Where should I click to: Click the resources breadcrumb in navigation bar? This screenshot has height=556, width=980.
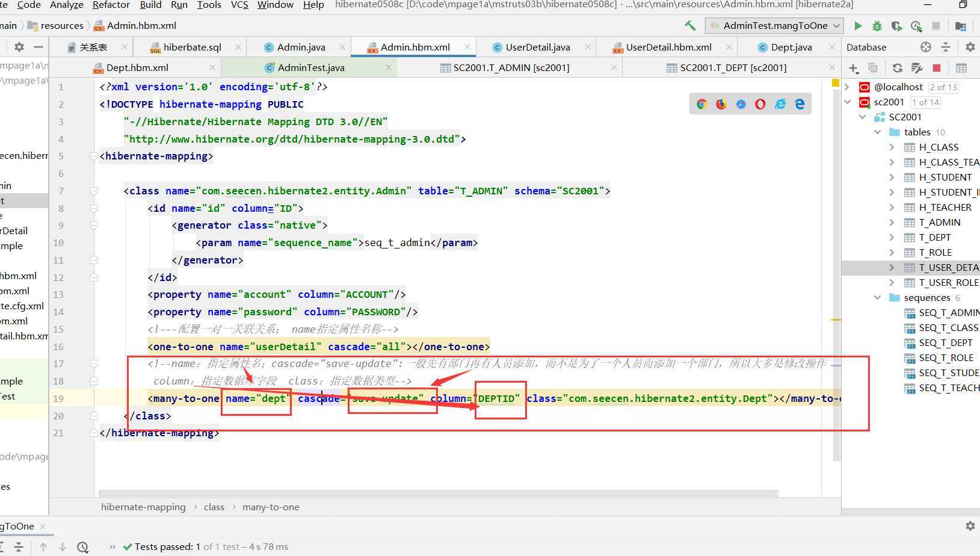coord(62,26)
